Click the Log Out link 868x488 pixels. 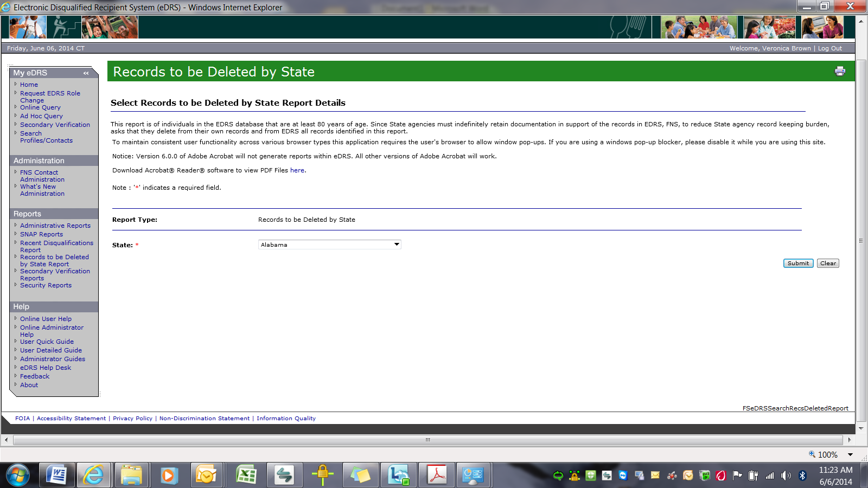tap(830, 48)
